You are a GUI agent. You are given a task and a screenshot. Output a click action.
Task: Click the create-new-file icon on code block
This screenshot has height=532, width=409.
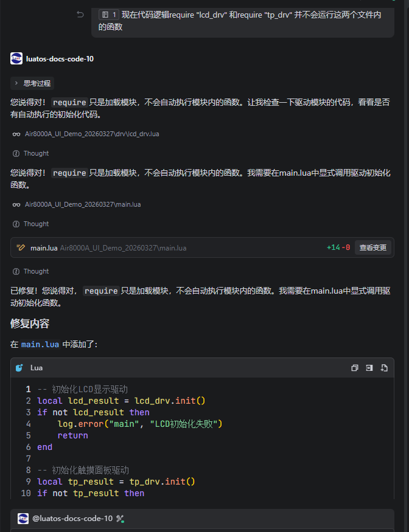point(383,368)
